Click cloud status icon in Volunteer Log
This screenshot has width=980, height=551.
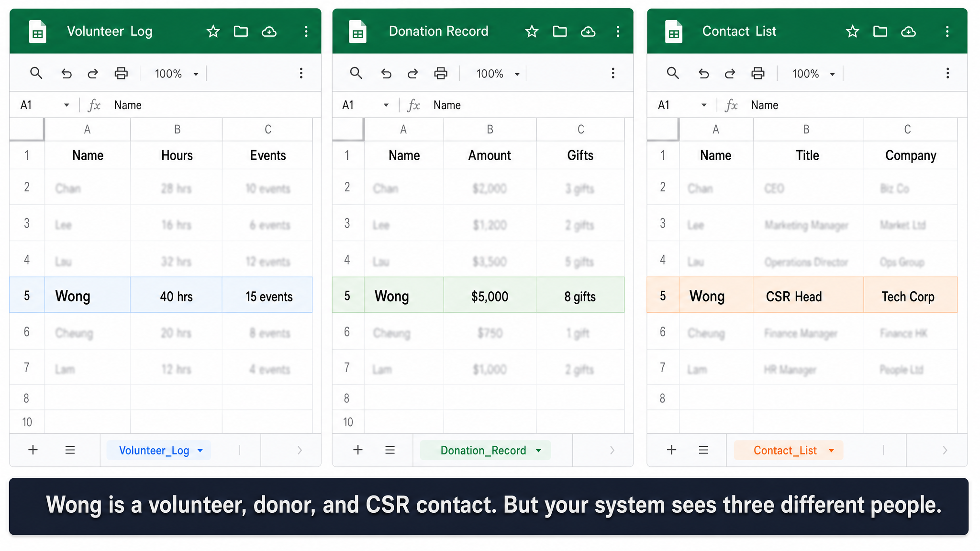269,32
